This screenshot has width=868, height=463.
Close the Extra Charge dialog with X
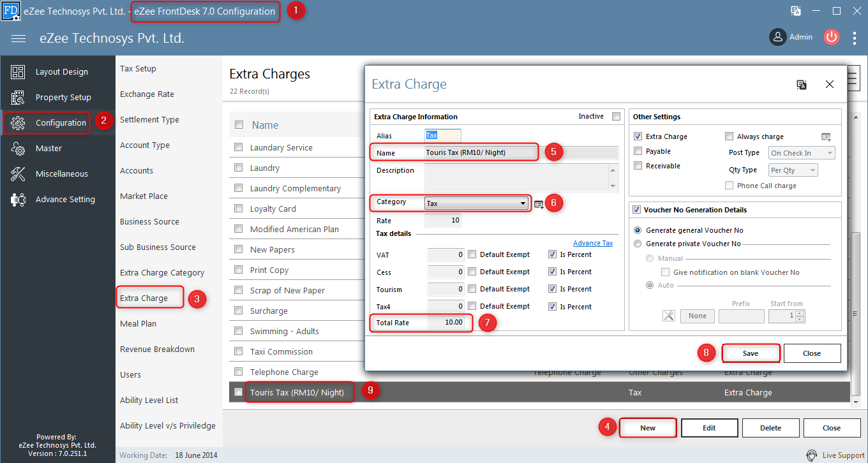tap(829, 84)
